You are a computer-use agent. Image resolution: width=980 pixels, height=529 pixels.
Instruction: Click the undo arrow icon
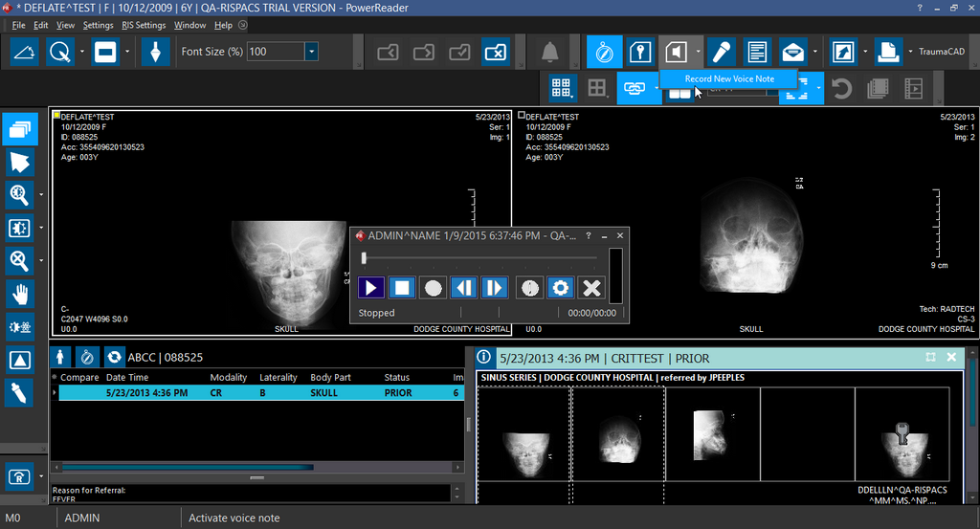[841, 89]
